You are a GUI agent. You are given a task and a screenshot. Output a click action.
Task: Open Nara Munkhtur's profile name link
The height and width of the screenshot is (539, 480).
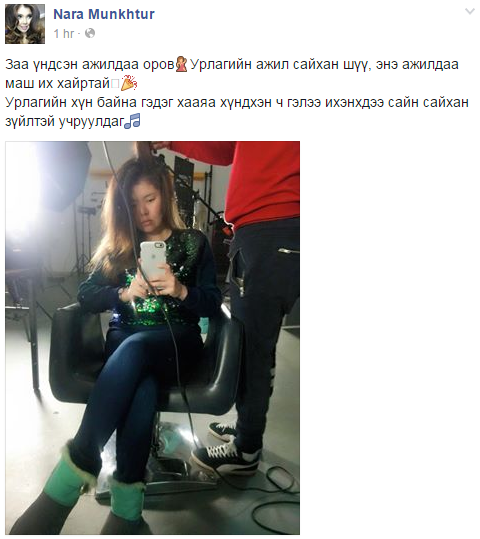point(104,14)
